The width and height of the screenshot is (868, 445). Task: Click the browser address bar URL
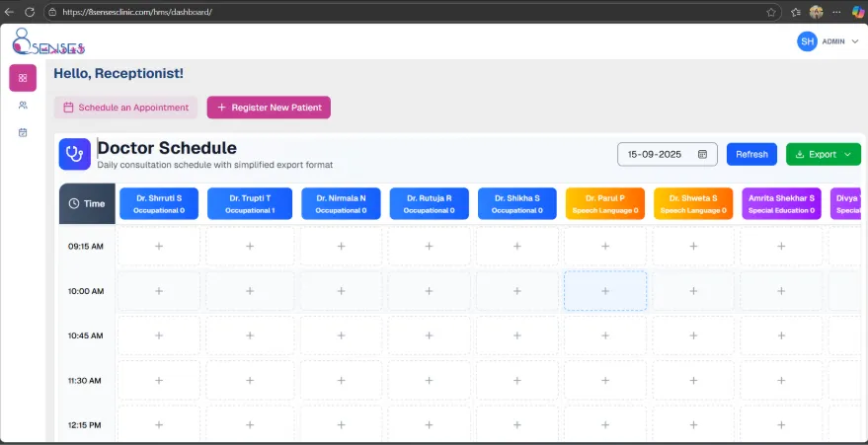click(x=136, y=12)
